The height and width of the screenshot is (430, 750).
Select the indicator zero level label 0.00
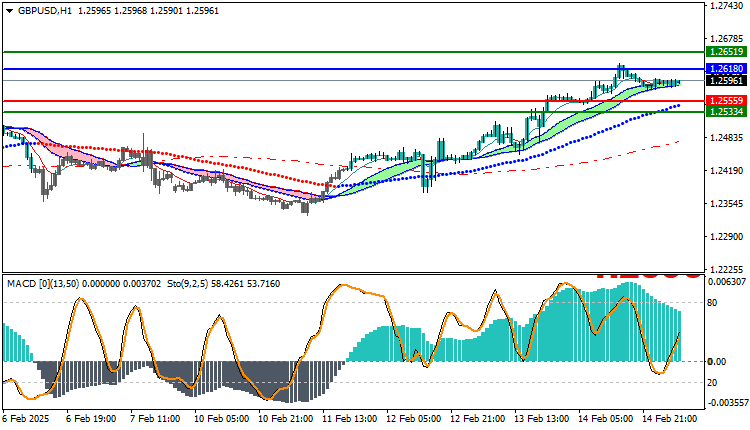click(x=717, y=362)
